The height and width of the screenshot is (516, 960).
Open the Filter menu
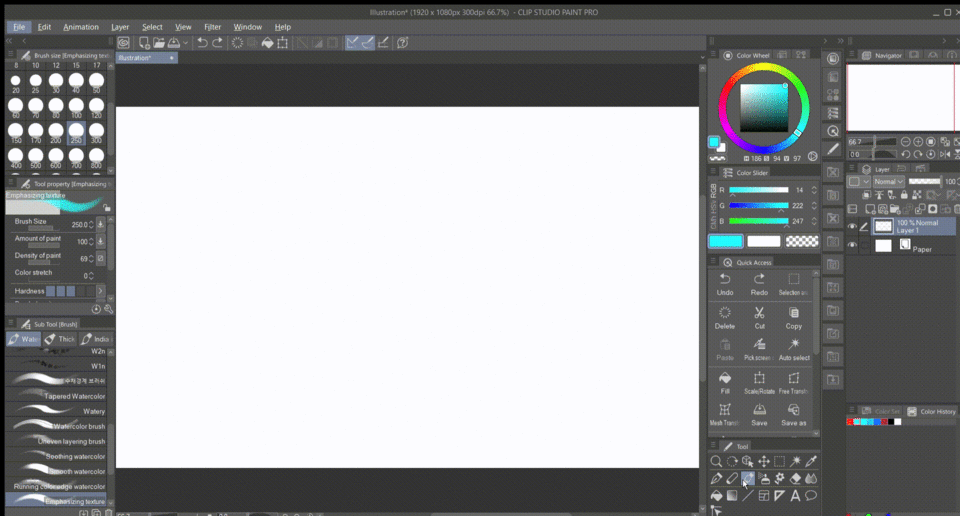click(x=212, y=27)
